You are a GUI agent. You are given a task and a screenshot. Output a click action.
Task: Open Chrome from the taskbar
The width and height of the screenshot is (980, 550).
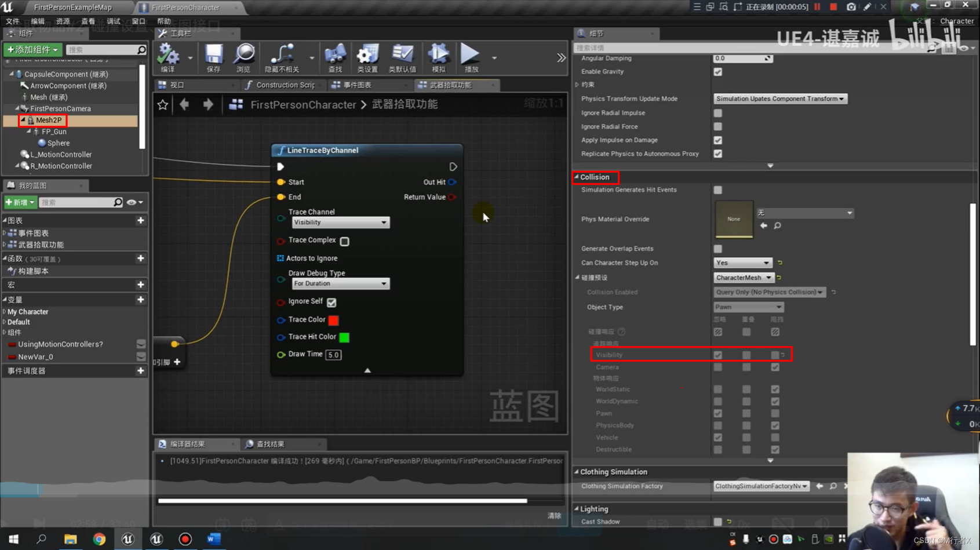[99, 539]
